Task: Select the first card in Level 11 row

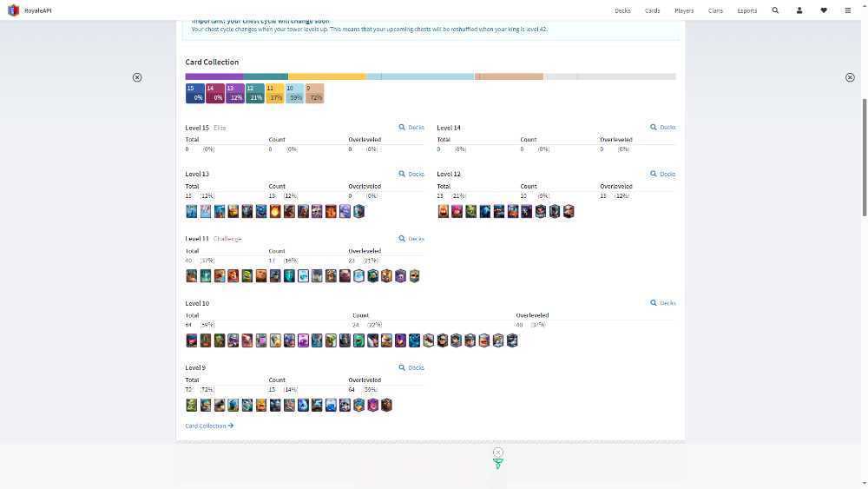Action: point(192,276)
